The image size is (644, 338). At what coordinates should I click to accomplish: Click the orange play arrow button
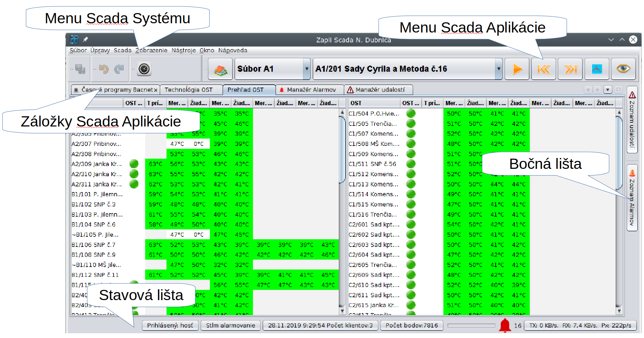[x=517, y=69]
